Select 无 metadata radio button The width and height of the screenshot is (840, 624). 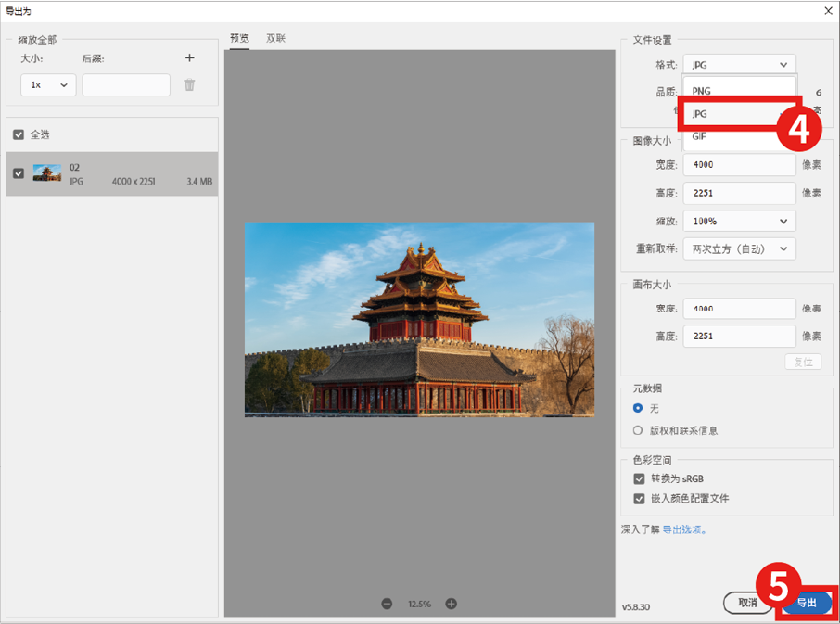point(638,409)
